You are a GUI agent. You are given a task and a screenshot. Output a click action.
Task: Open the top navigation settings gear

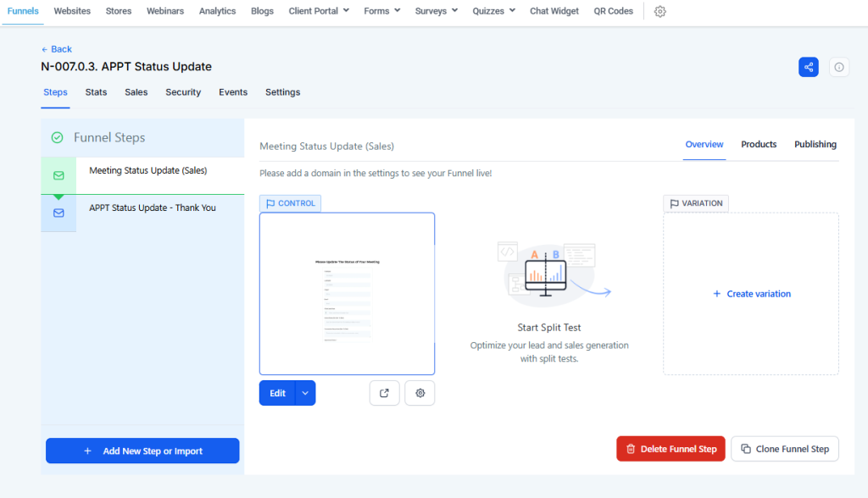pyautogui.click(x=659, y=12)
